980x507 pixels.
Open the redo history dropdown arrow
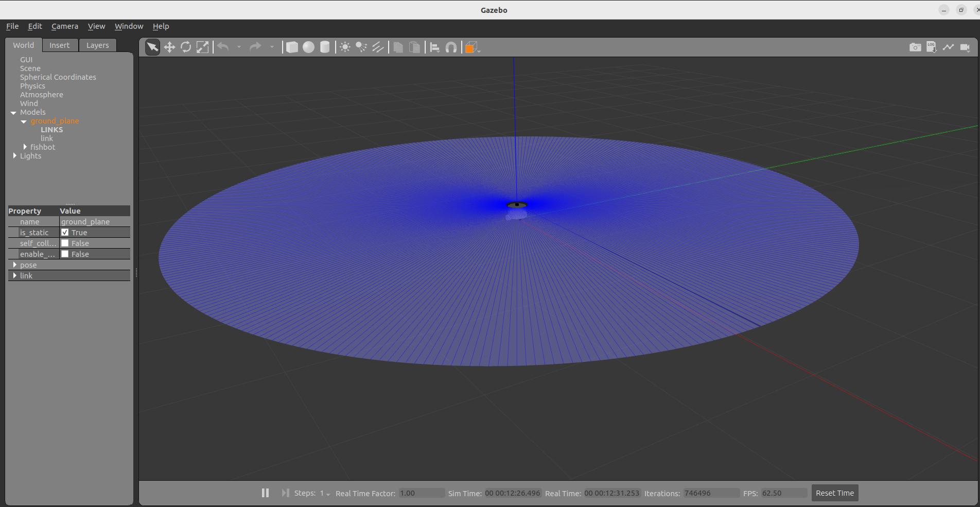pos(272,47)
